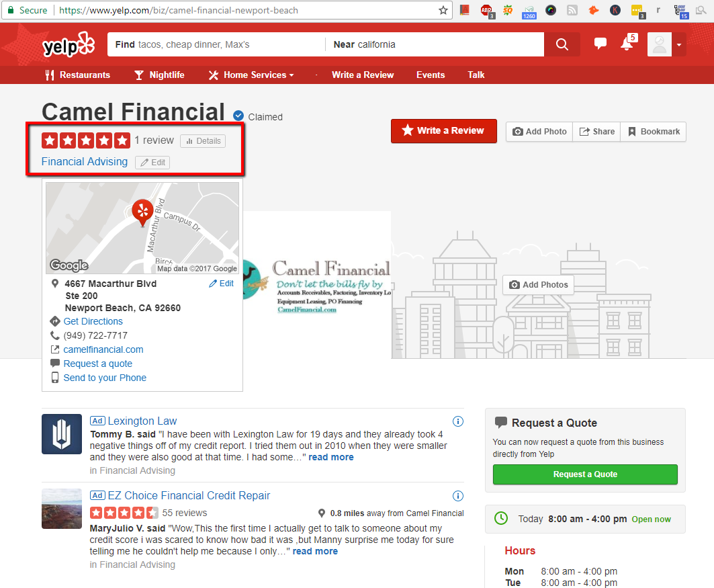Click Lexington Law ad info icon
714x588 pixels.
[x=458, y=421]
